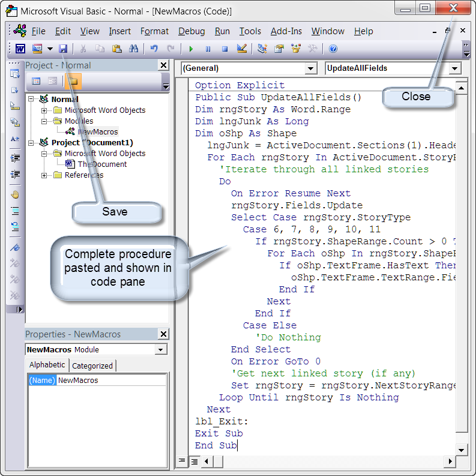Switch to the Alphabetic properties tab
The height and width of the screenshot is (476, 476).
tap(47, 365)
